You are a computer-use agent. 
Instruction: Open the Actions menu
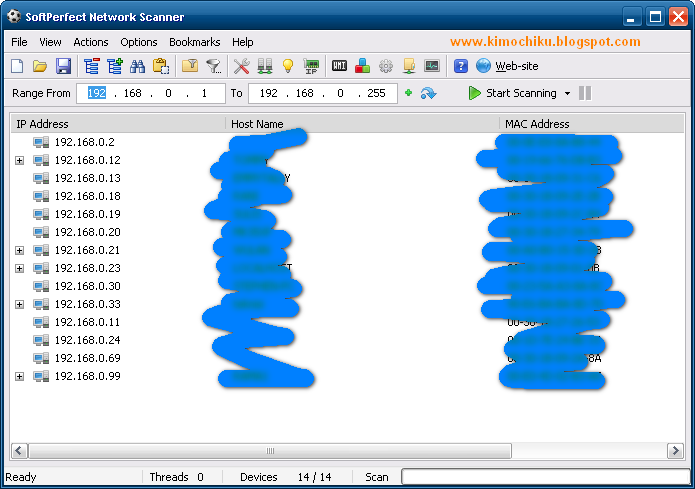tap(91, 42)
